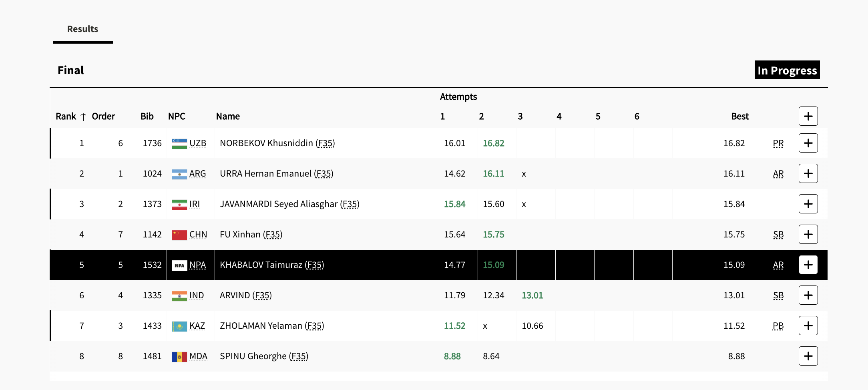Expand SPINU Gheorghe row details
868x390 pixels.
coord(808,356)
